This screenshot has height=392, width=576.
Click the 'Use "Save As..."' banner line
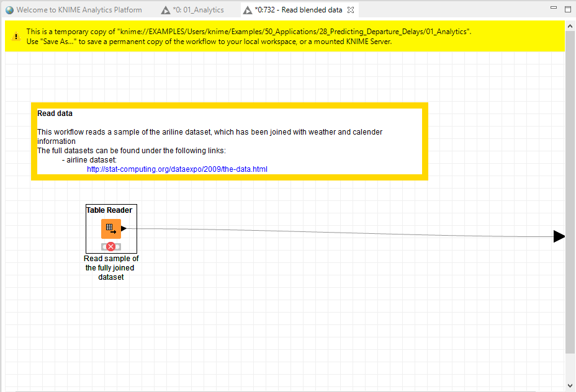tap(209, 42)
